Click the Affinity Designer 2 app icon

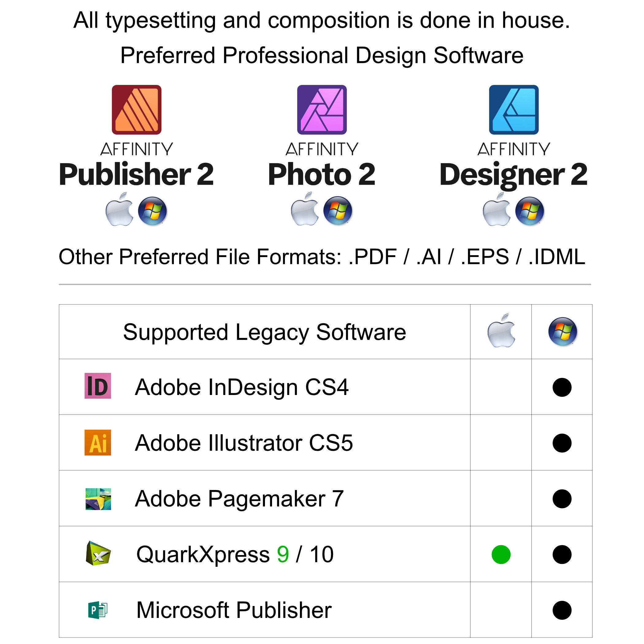(x=513, y=110)
